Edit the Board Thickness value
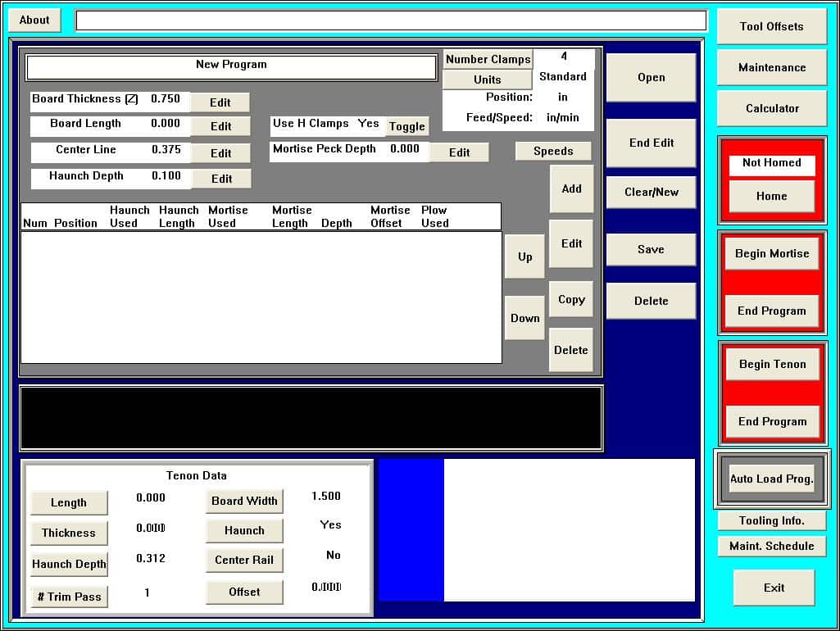Viewport: 840px width, 631px height. [220, 102]
